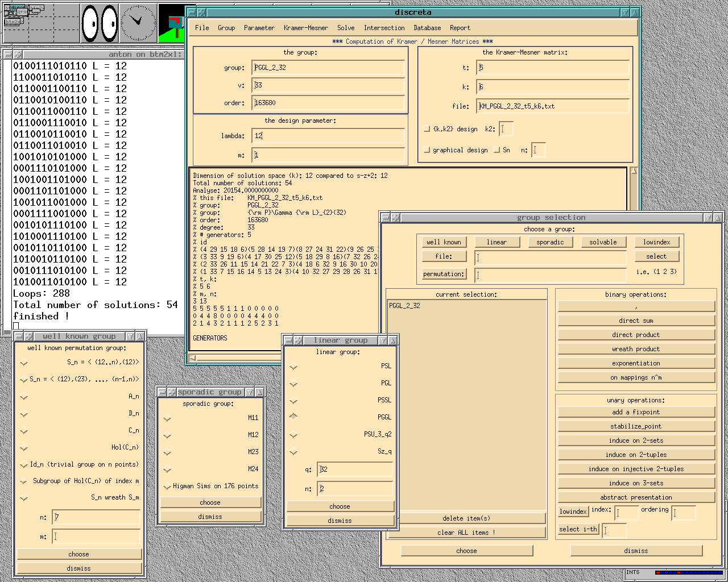Expand the Database menu
The width and height of the screenshot is (728, 582).
tap(427, 28)
